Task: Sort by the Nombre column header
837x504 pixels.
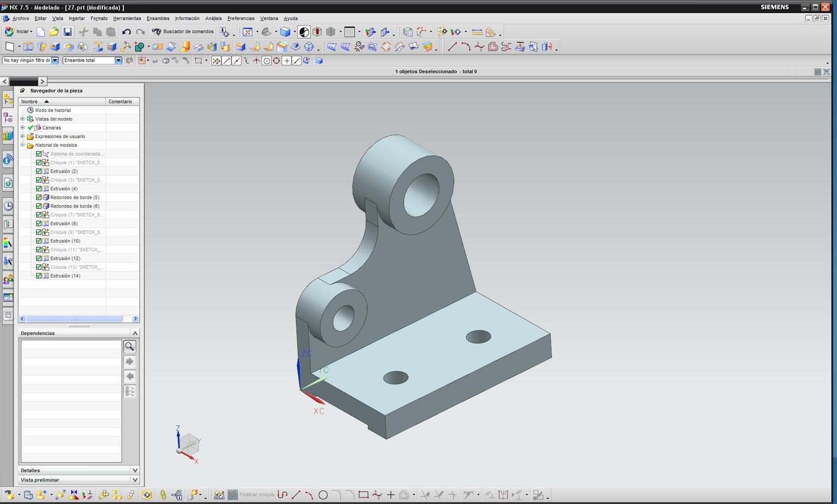Action: (62, 101)
